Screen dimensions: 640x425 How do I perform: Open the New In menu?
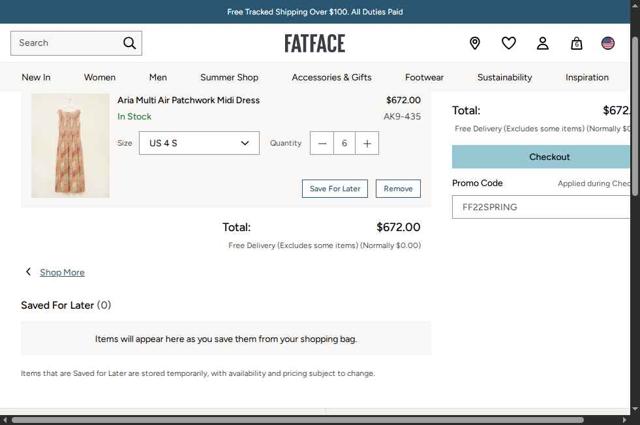point(36,77)
